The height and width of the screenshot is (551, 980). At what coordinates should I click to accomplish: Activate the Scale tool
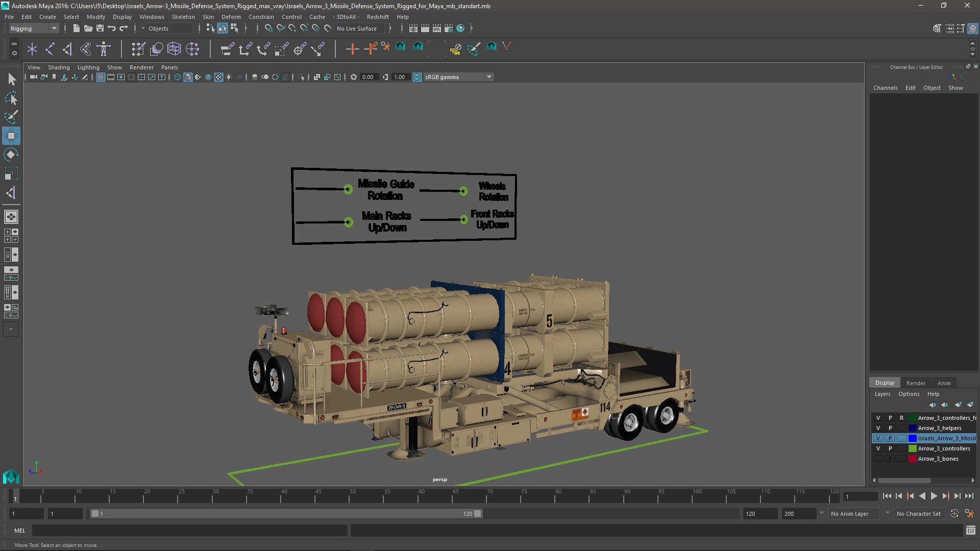click(11, 173)
